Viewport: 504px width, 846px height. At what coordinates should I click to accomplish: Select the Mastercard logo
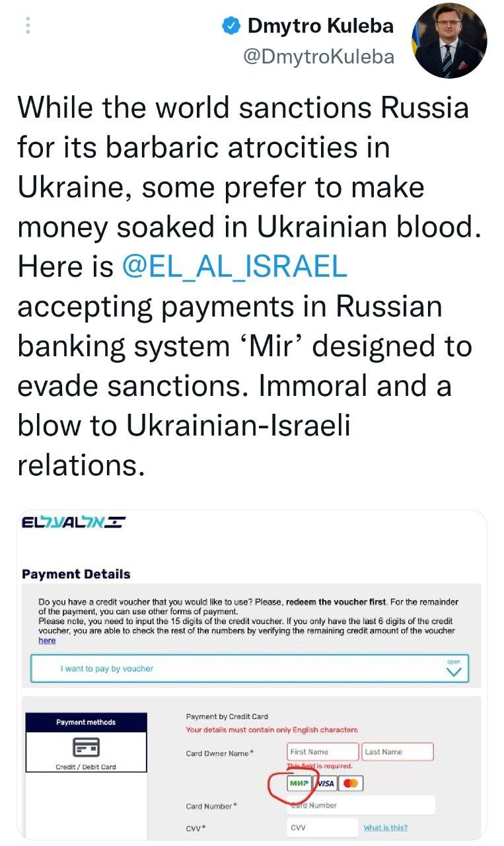pos(351,784)
